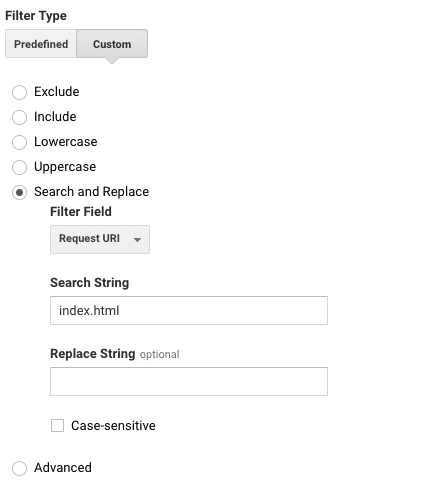Focus the Search String field containing index.html

(189, 310)
